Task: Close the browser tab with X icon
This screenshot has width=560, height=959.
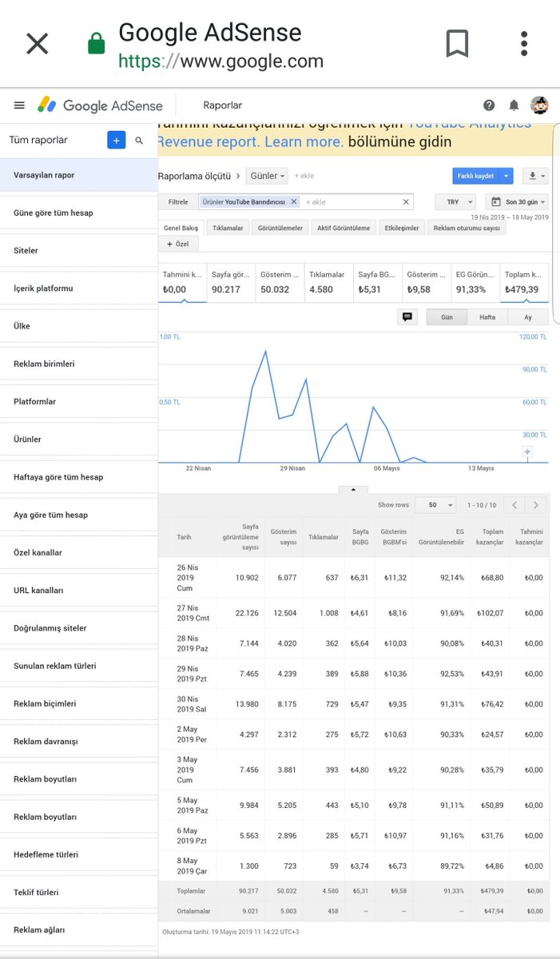Action: point(37,43)
